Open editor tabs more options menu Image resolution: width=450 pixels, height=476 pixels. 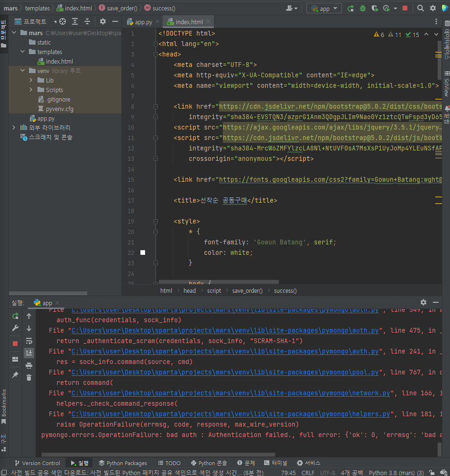(x=436, y=21)
